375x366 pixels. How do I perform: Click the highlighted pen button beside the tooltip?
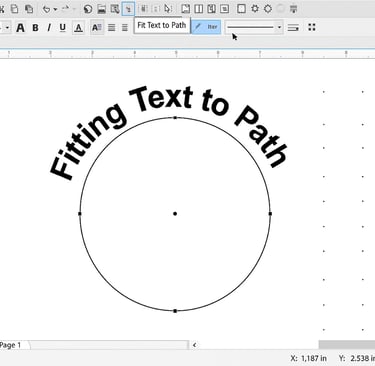click(x=206, y=27)
